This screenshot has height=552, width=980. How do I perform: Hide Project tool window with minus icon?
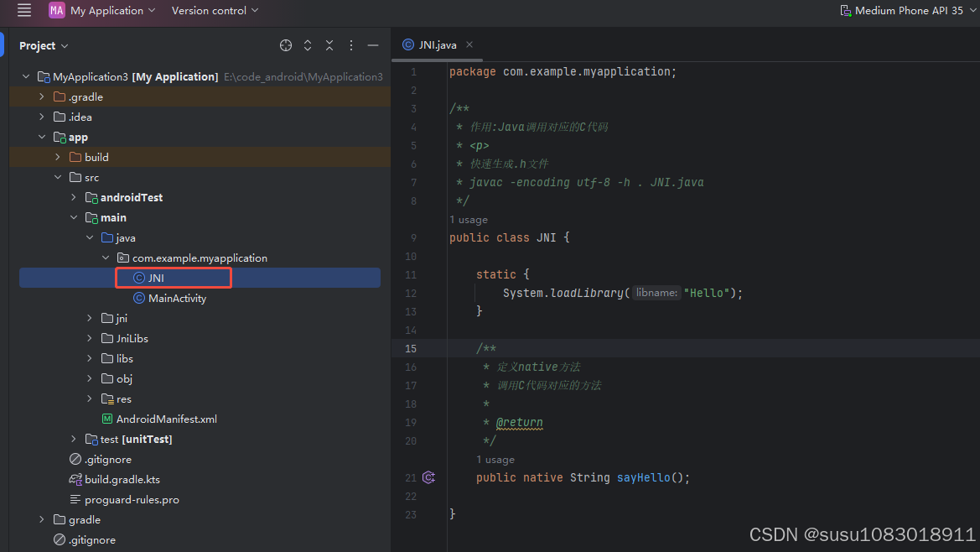click(373, 44)
